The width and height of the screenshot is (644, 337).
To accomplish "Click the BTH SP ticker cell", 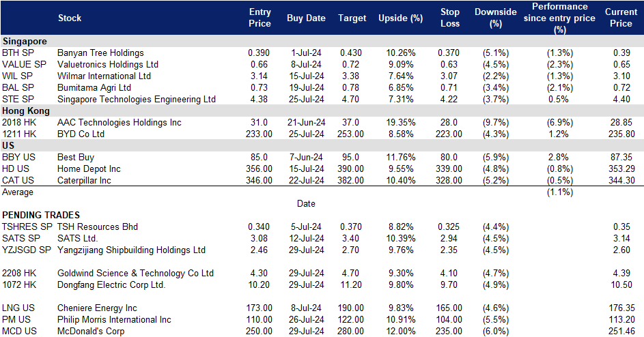I will tap(17, 53).
